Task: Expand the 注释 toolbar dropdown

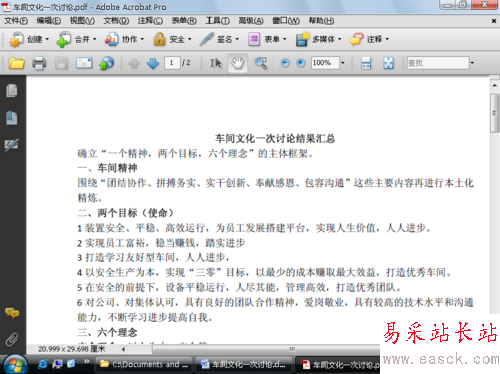Action: click(x=387, y=39)
